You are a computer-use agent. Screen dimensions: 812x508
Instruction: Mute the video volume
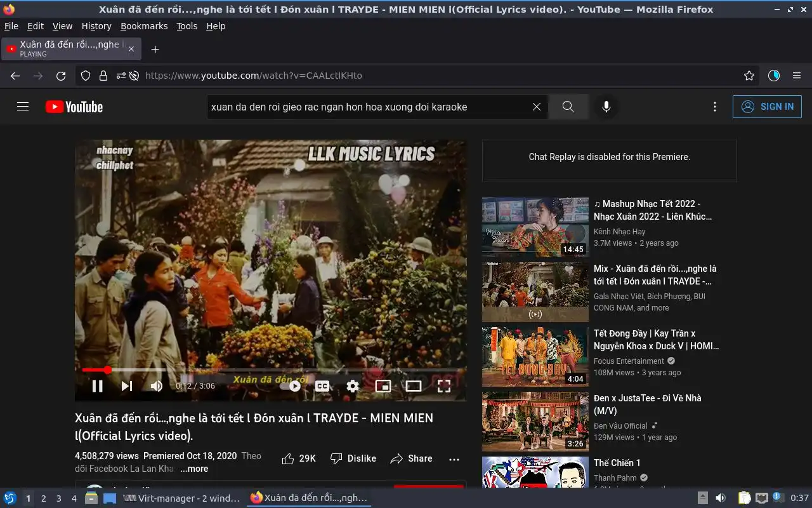(157, 385)
